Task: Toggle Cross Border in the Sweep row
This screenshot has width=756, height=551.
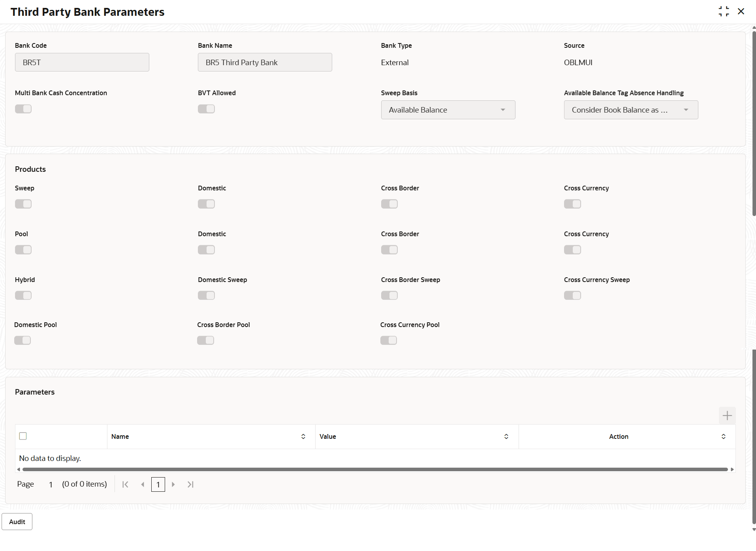Action: [389, 204]
